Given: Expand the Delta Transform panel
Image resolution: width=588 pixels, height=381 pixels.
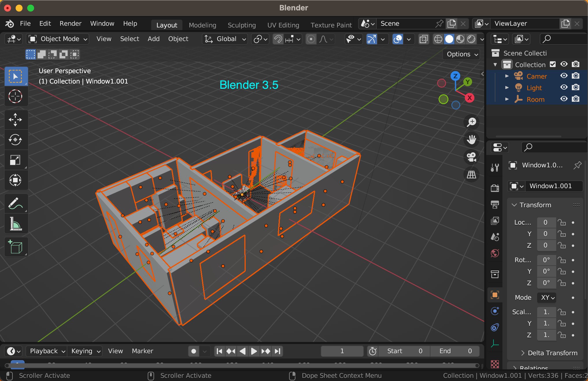Looking at the screenshot, I should [549, 353].
